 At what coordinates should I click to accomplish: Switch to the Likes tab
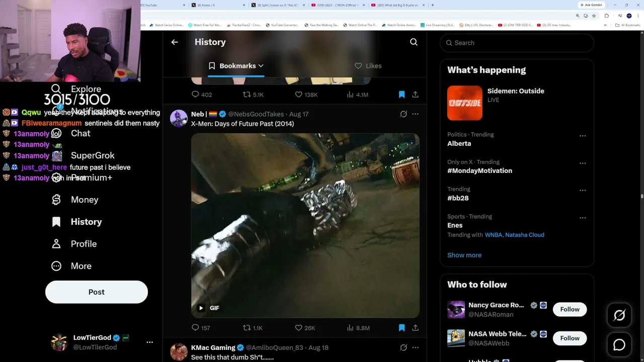[x=368, y=66]
